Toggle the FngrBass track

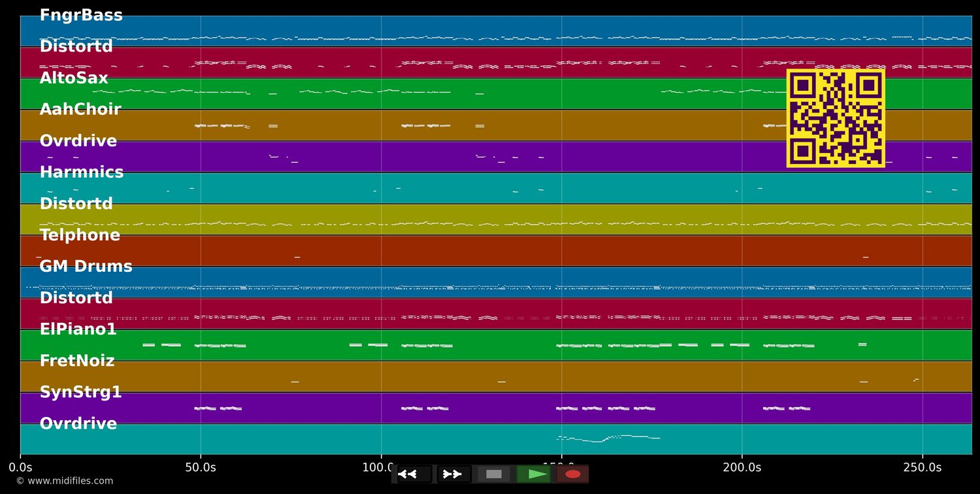pyautogui.click(x=81, y=14)
